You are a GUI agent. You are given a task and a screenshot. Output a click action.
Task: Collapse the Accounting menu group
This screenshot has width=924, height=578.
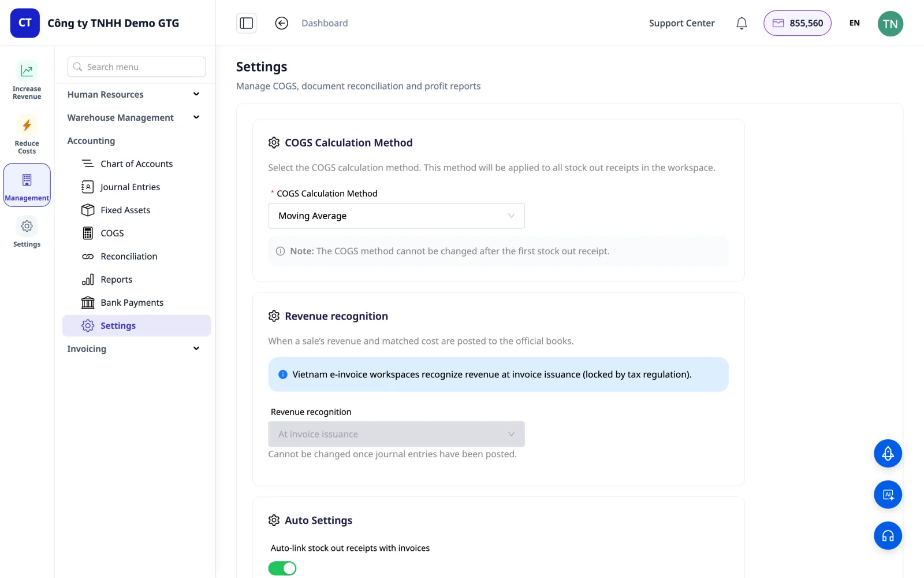point(91,140)
